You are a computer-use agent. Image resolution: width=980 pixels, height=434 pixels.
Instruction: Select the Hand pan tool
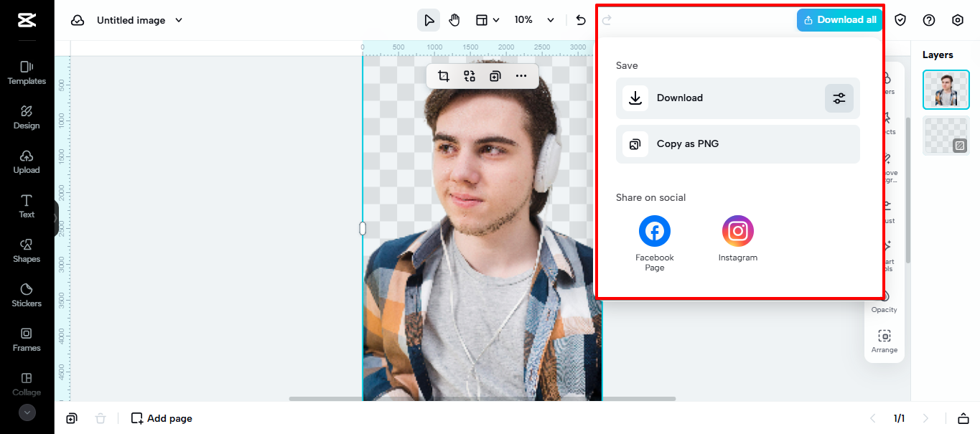point(454,20)
